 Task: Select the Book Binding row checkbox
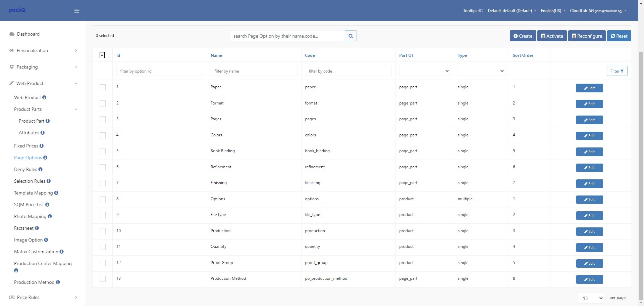103,151
